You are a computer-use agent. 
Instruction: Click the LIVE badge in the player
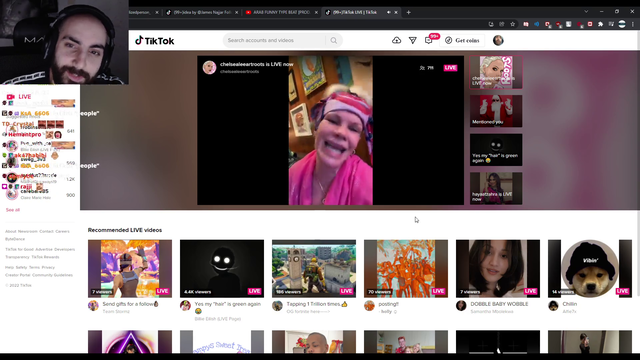[450, 68]
